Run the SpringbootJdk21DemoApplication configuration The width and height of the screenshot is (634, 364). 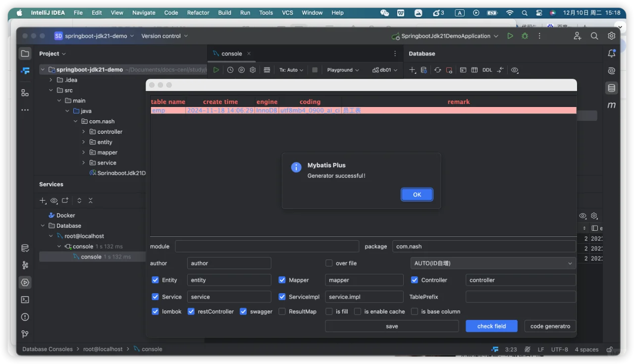pyautogui.click(x=510, y=36)
